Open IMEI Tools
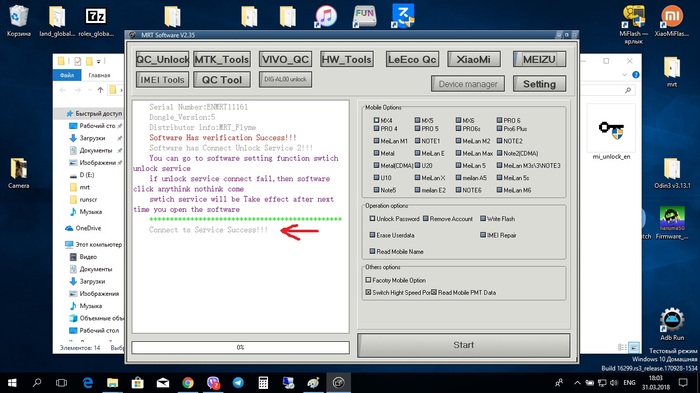Viewport: 700px width, 393px height. (x=162, y=80)
